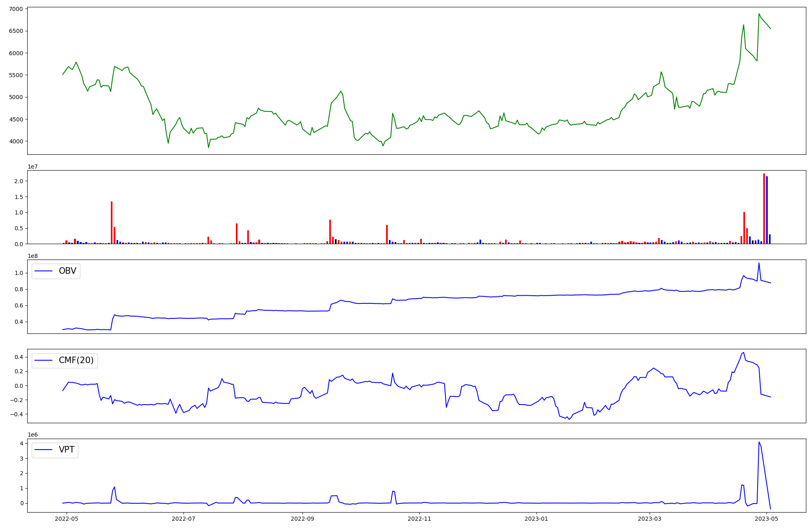Image resolution: width=812 pixels, height=528 pixels.
Task: Click the 1e6 exponent label above VPT chart
Action: pyautogui.click(x=33, y=435)
